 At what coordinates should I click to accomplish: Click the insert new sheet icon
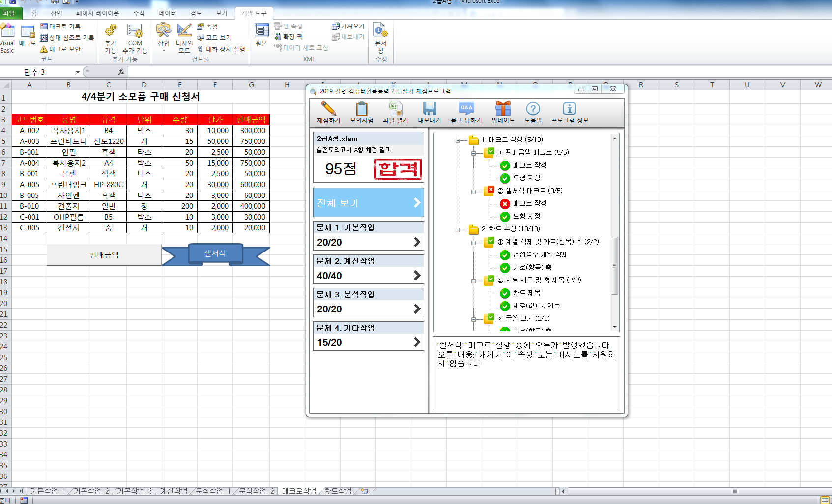tap(364, 491)
